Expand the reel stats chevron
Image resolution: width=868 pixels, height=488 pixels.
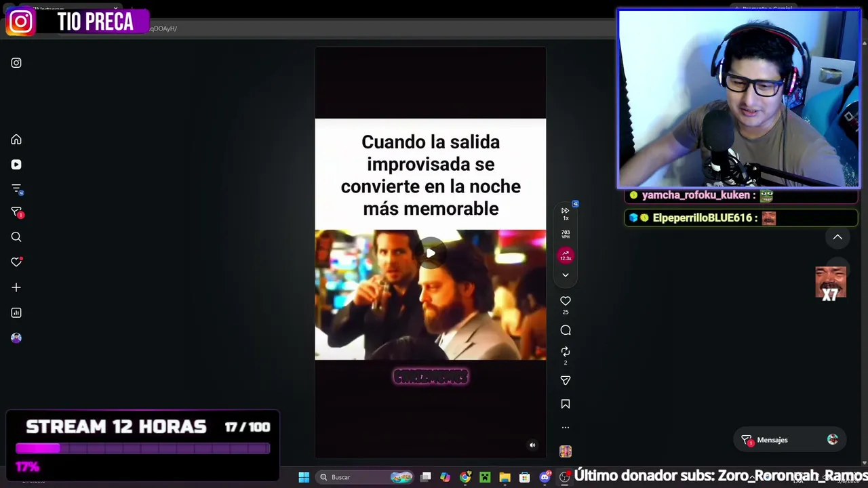pos(566,275)
